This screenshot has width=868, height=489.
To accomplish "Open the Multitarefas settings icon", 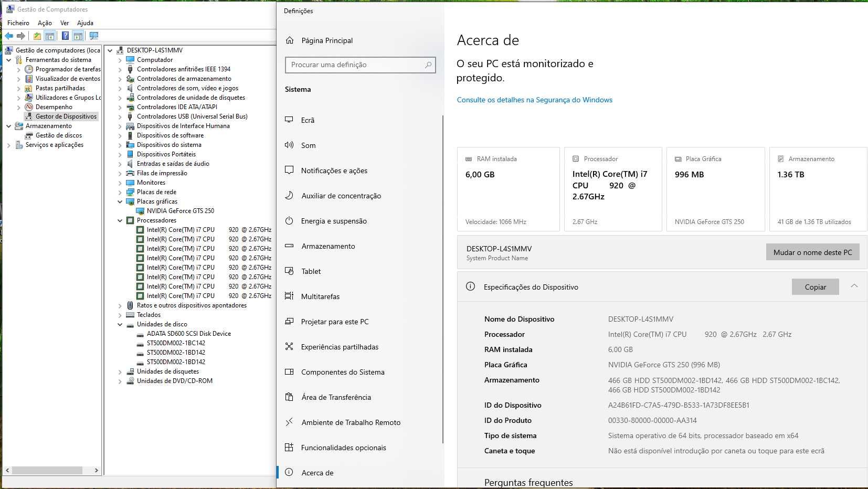I will coord(289,296).
